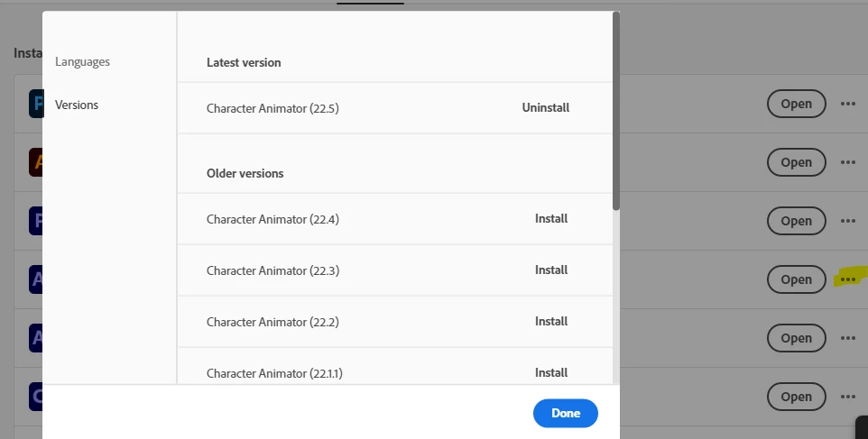Install Character Animator (22.3)

550,270
